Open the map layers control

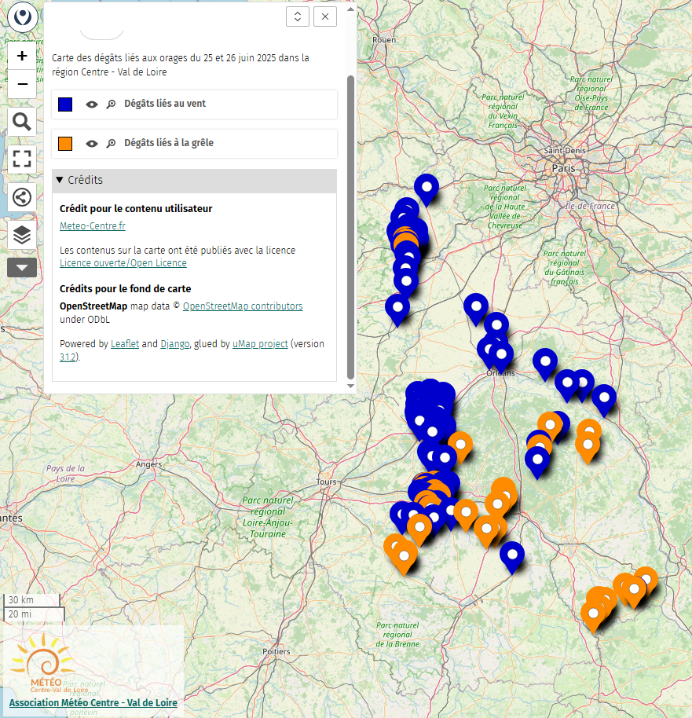point(22,234)
